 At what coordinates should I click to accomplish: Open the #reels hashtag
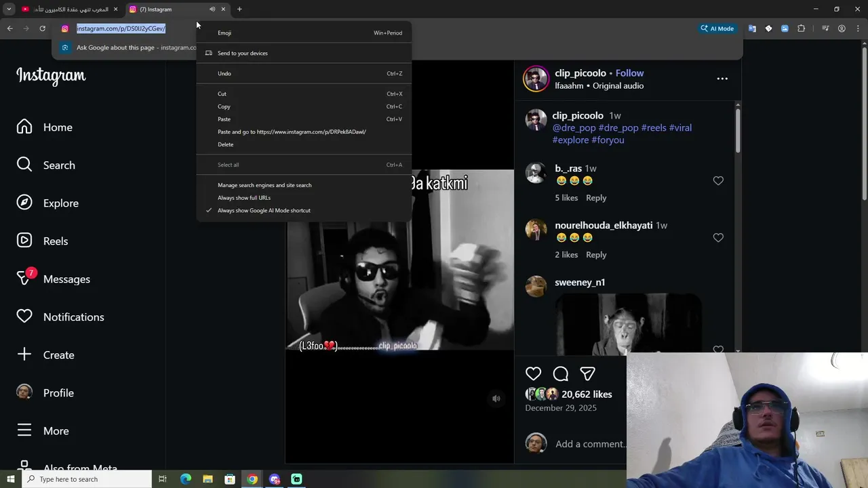(654, 128)
